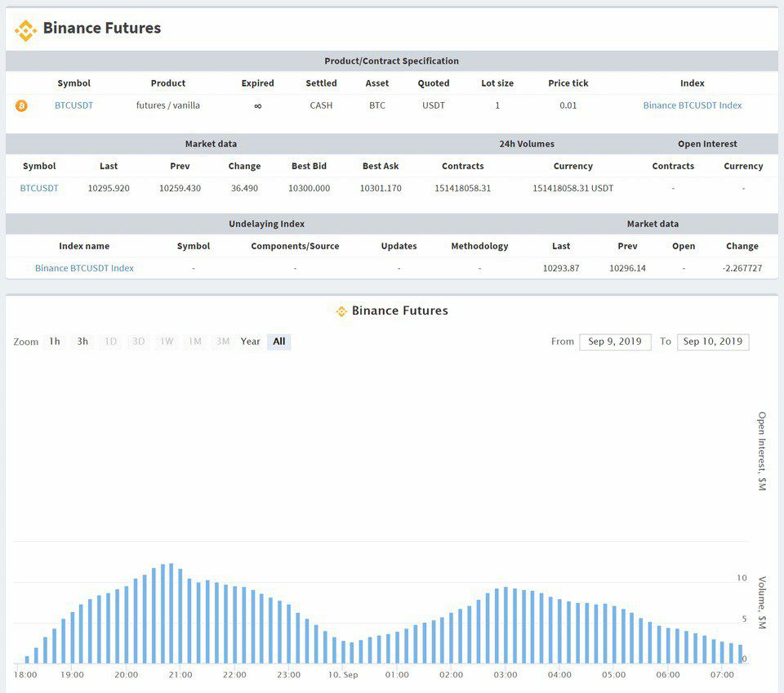This screenshot has height=693, width=784.
Task: Click the 10. Sep time axis label
Action: point(343,674)
